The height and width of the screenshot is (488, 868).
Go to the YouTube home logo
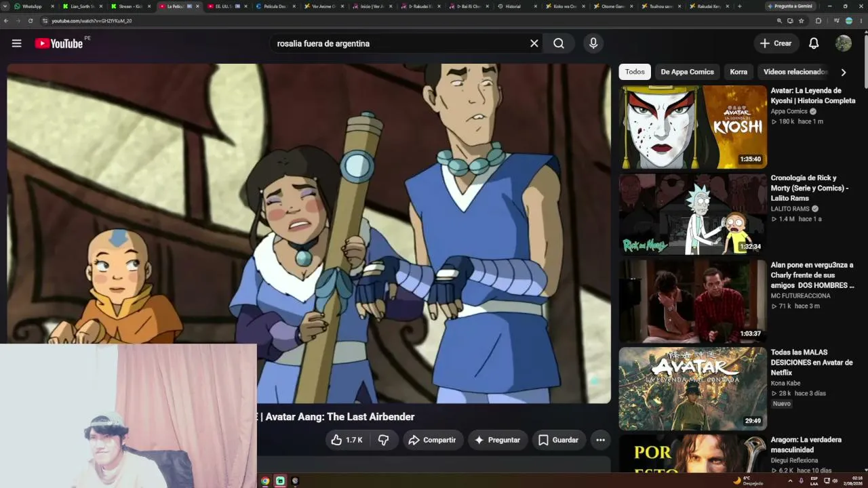point(59,43)
